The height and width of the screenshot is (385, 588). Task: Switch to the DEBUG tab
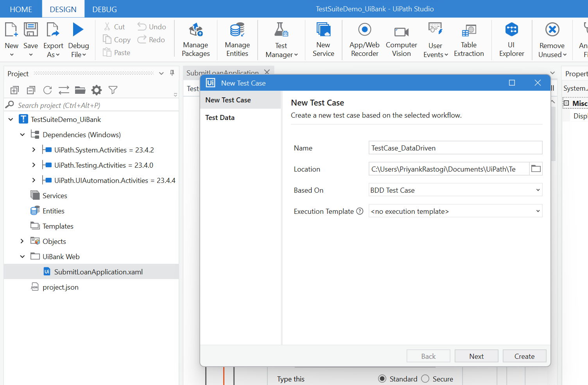[104, 9]
